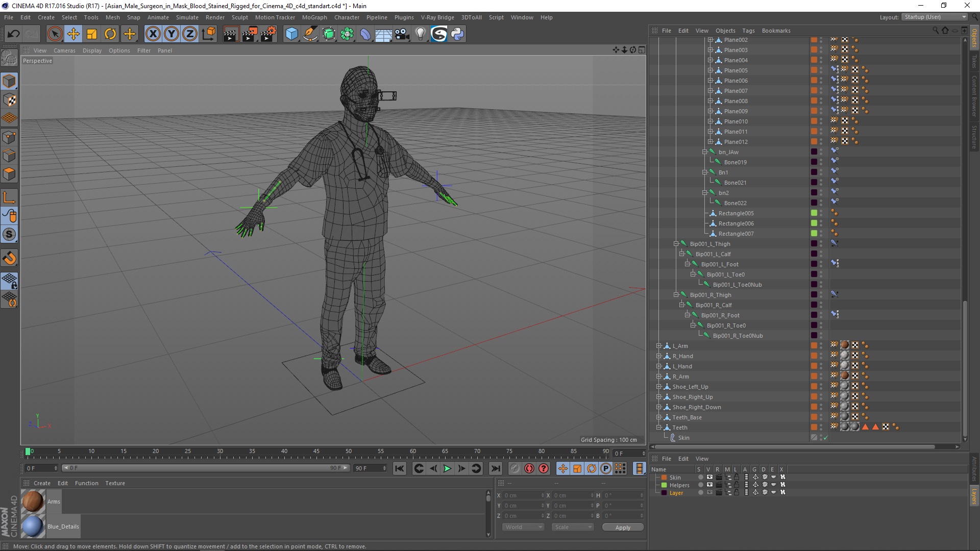Go to End of timeline
This screenshot has width=980, height=551.
coord(495,468)
